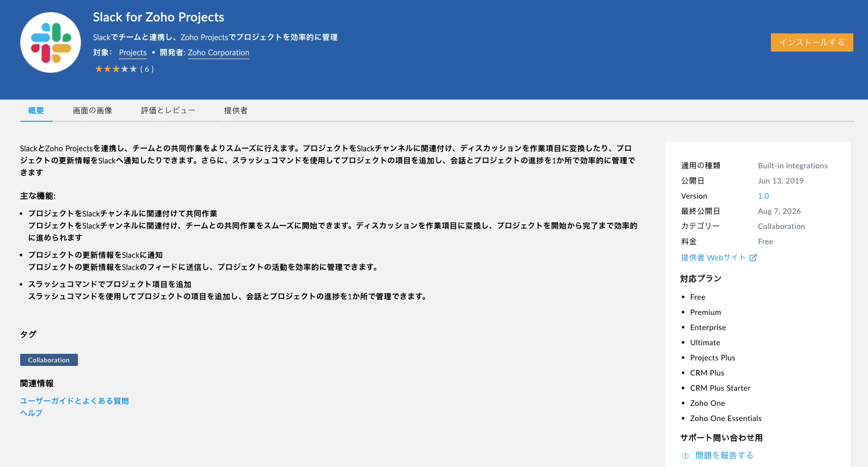Click the 最終公開日 label
The width and height of the screenshot is (868, 467).
701,211
